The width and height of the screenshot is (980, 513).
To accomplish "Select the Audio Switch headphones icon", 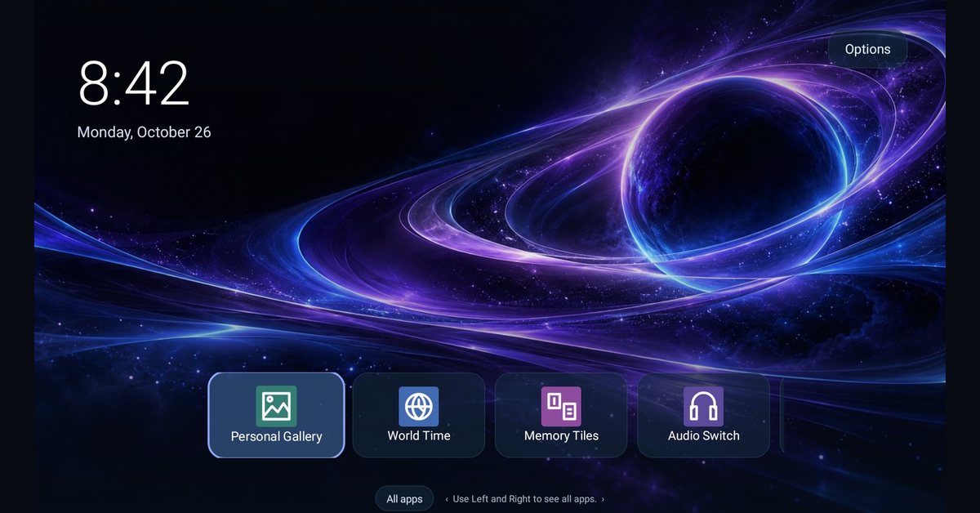I will (x=703, y=406).
